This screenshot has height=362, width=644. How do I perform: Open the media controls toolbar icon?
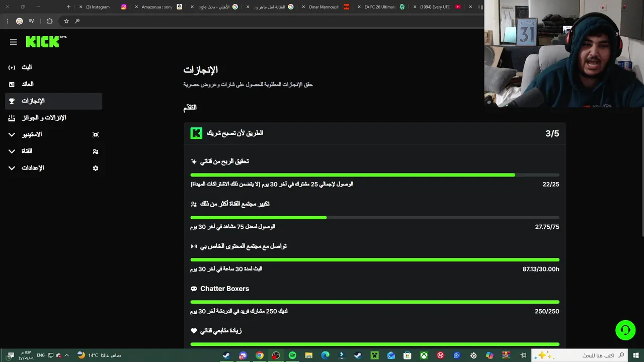tap(32, 21)
